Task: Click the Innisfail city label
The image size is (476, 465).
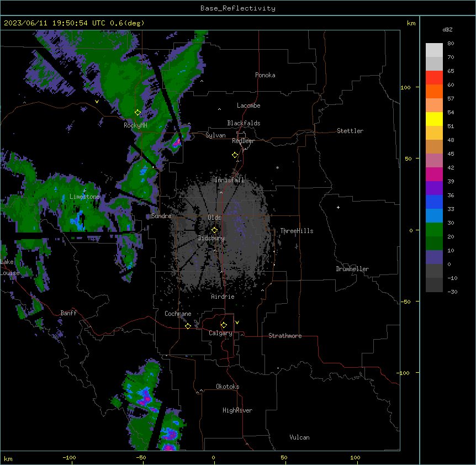Action: point(229,180)
